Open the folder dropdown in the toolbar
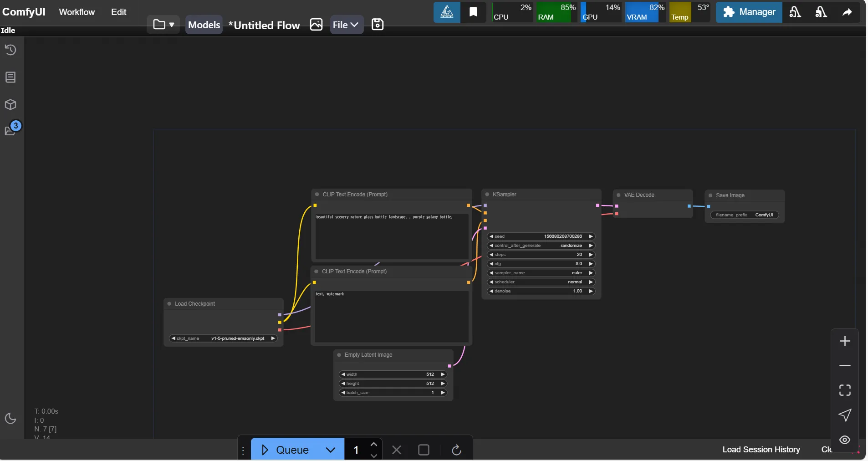This screenshot has width=868, height=461. pyautogui.click(x=163, y=25)
